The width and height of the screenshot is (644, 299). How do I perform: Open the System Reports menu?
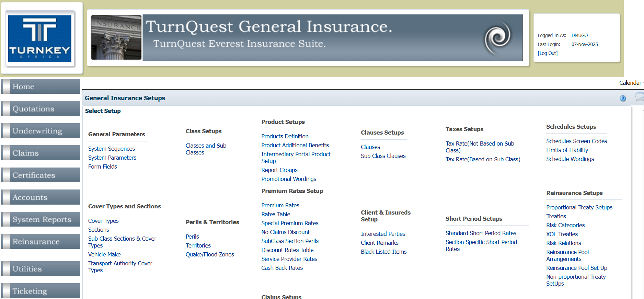click(x=41, y=219)
